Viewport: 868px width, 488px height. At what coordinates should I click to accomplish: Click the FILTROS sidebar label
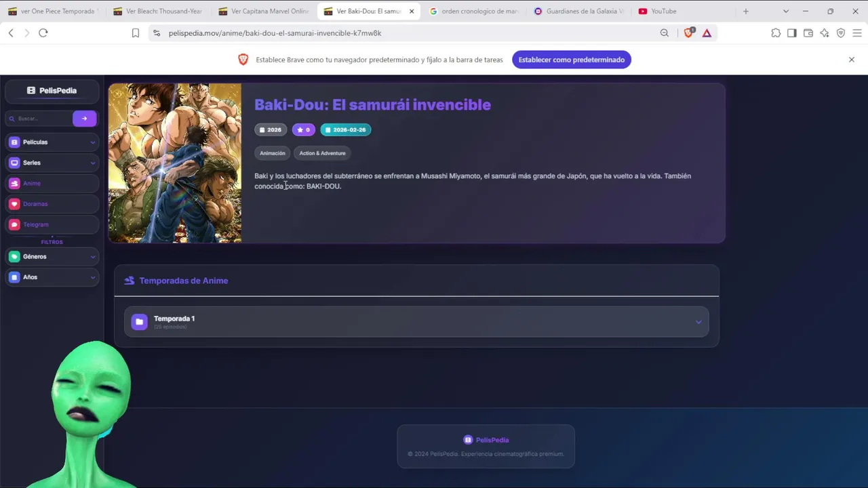[52, 242]
